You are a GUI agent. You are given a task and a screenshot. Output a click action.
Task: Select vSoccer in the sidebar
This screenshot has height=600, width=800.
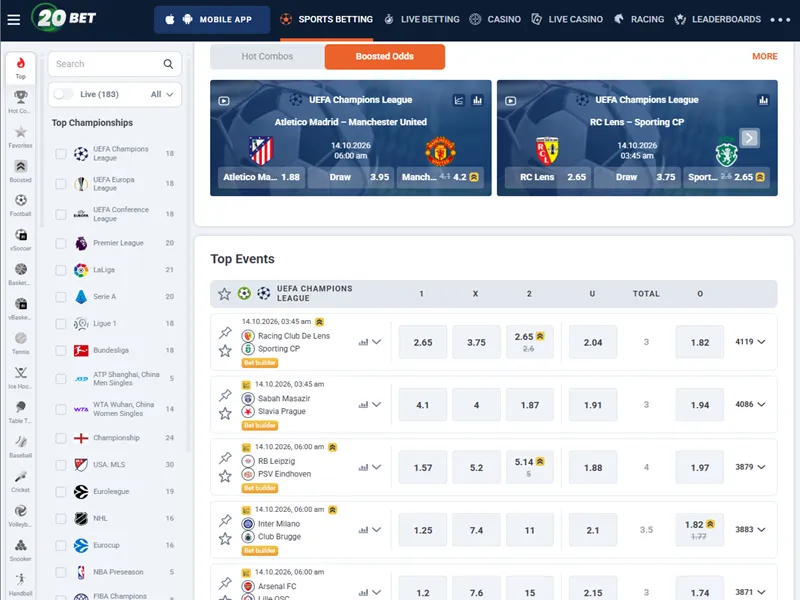(20, 240)
